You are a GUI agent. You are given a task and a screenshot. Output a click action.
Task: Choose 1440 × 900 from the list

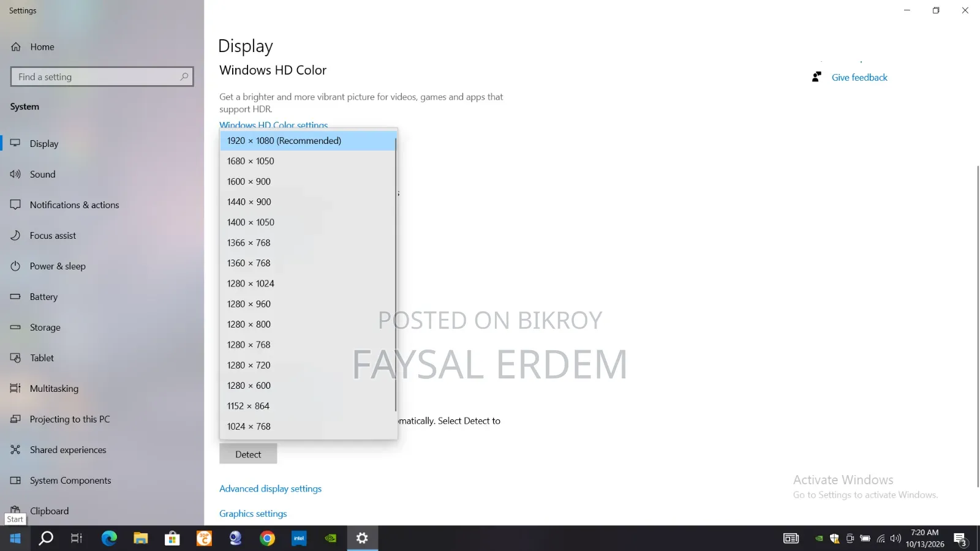pyautogui.click(x=307, y=201)
